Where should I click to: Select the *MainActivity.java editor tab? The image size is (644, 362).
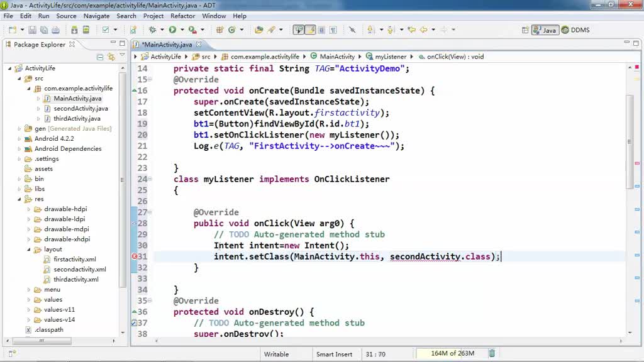click(x=167, y=45)
